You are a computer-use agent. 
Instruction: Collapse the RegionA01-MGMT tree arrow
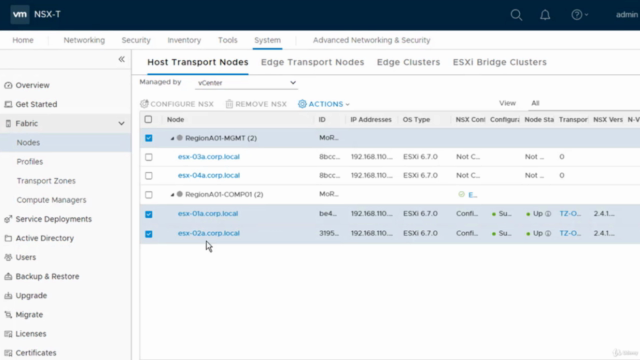tap(172, 138)
